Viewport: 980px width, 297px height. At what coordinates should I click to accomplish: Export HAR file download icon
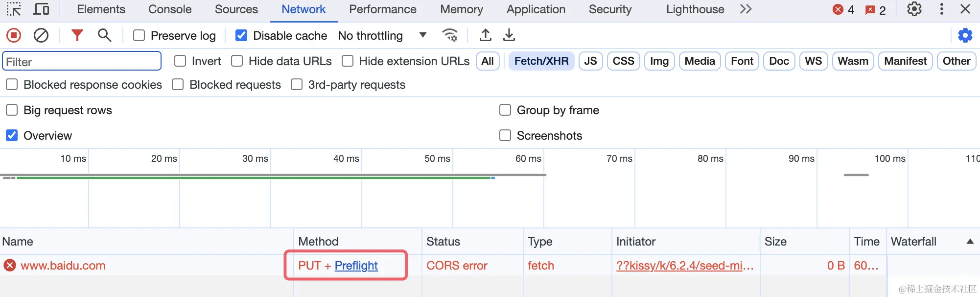[x=509, y=35]
